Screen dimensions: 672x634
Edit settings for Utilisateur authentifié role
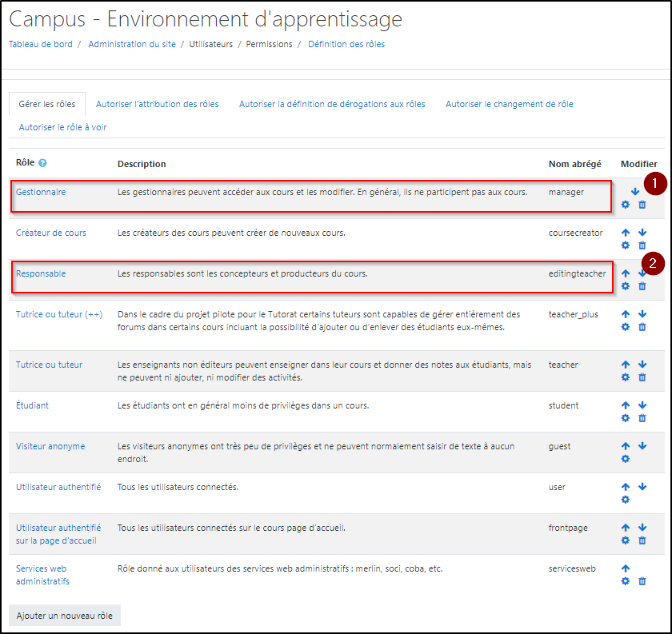pyautogui.click(x=626, y=500)
